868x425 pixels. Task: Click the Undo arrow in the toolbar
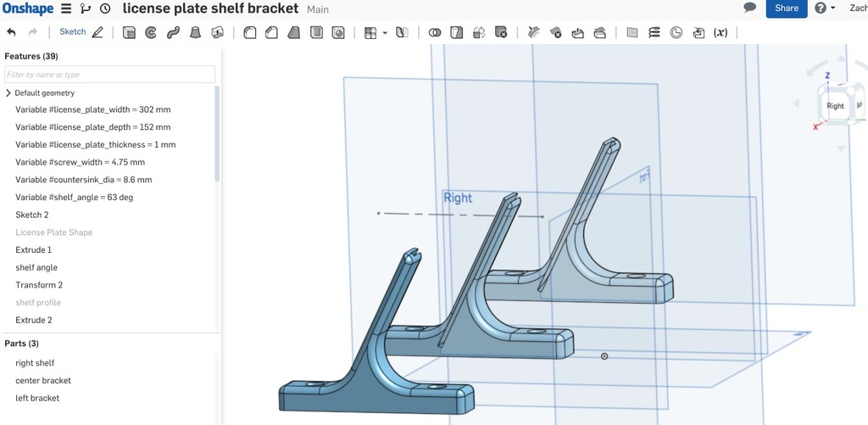pos(11,32)
